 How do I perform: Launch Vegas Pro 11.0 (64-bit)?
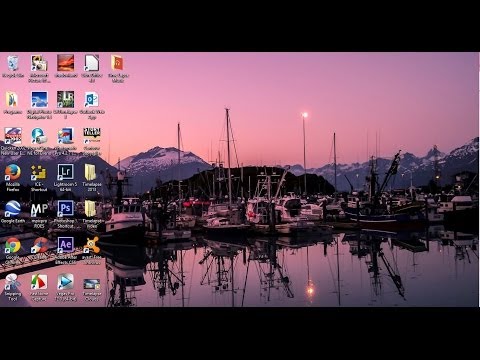(x=65, y=282)
